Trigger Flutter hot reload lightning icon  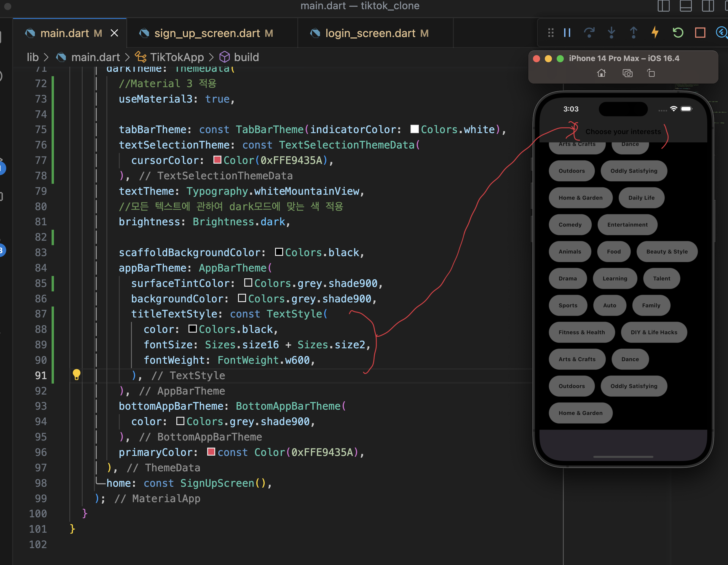(655, 33)
